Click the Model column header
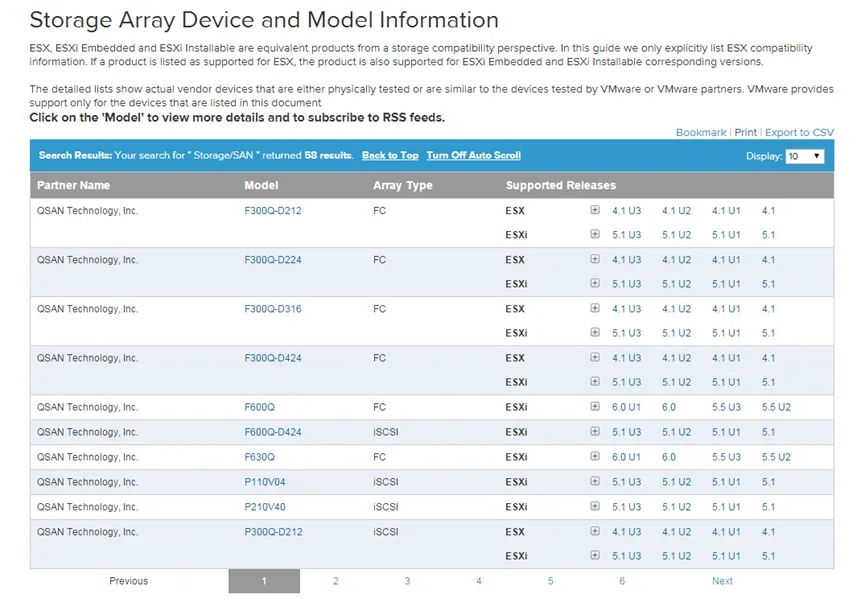Image resolution: width=865 pixels, height=611 pixels. 261,185
